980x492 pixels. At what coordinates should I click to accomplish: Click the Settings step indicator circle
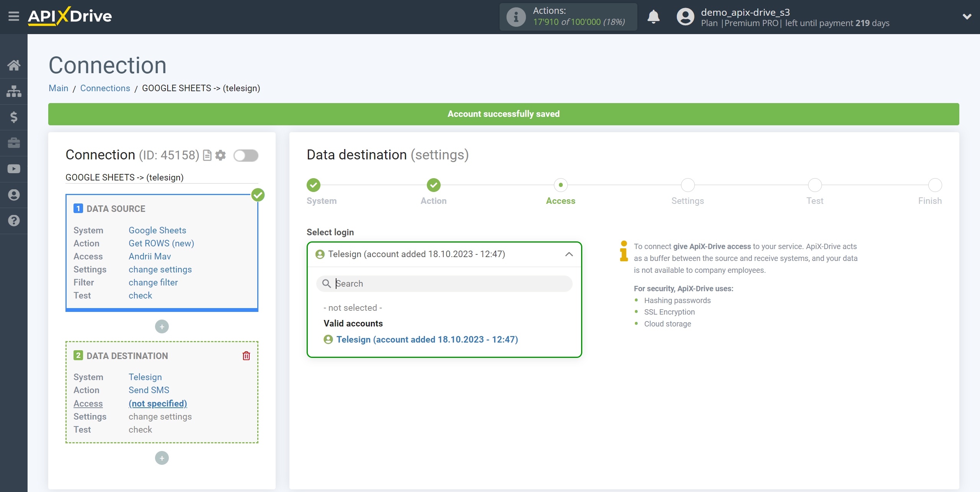(x=688, y=185)
